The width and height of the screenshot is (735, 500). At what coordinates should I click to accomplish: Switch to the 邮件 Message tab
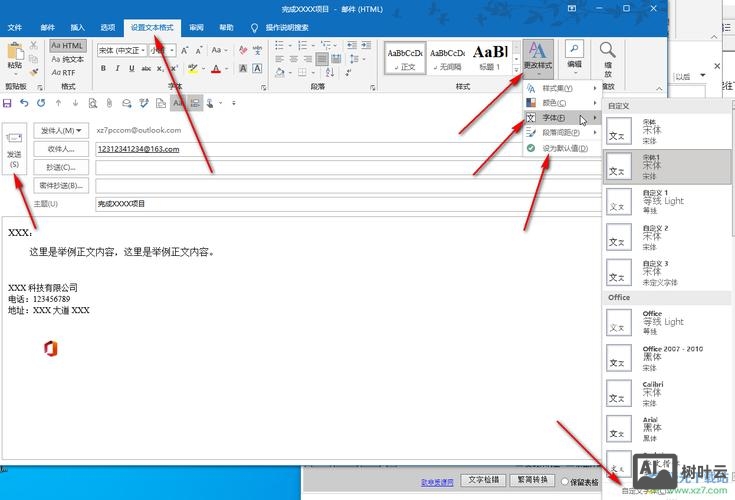(x=47, y=28)
